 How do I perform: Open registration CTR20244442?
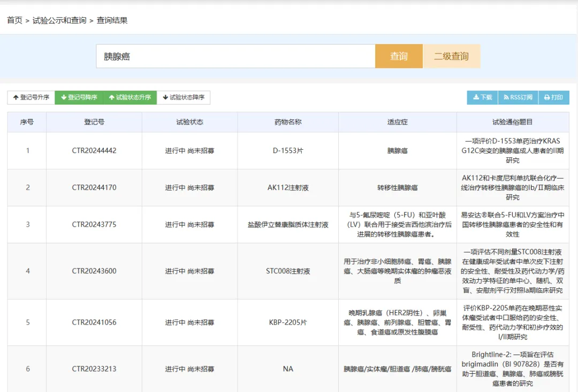[x=94, y=151]
